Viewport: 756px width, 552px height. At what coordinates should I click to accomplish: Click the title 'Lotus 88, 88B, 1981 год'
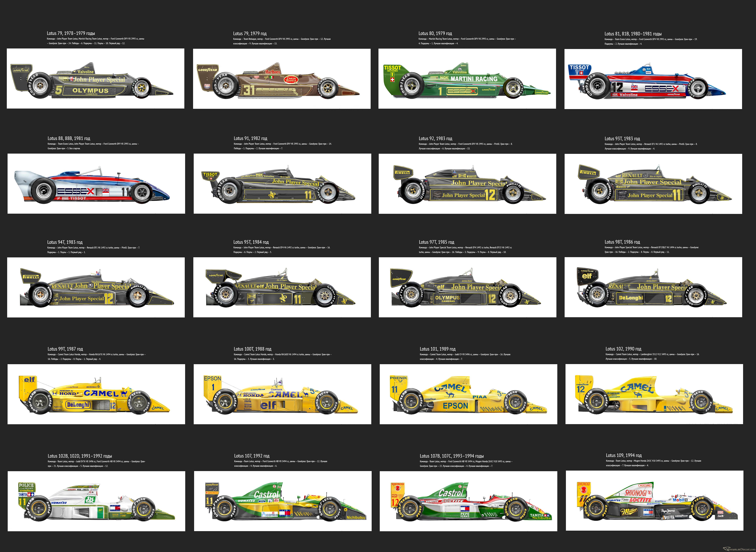[x=69, y=138]
